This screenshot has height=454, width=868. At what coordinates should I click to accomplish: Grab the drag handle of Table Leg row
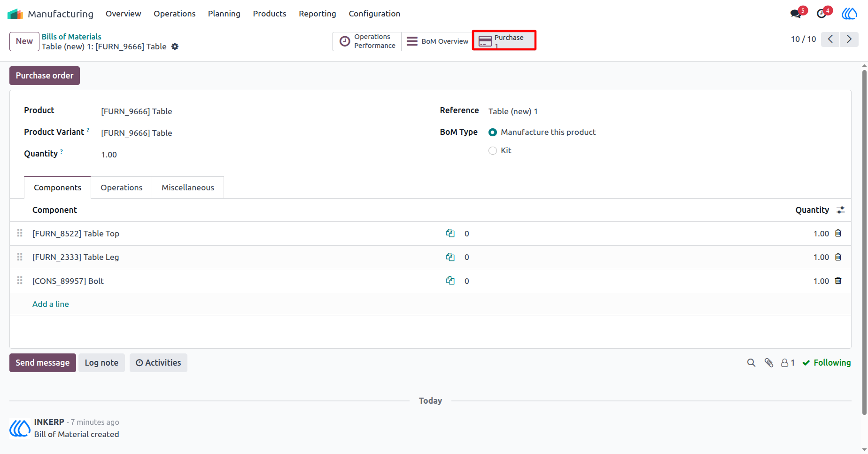click(20, 257)
